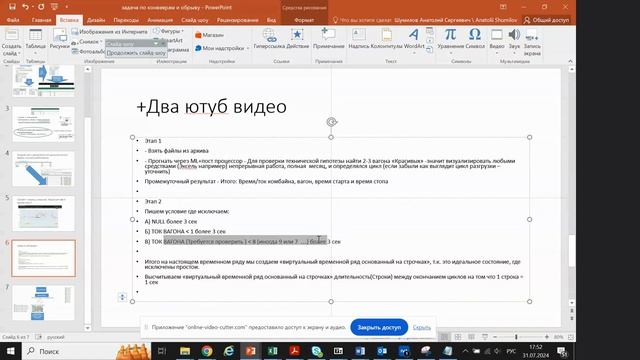Open Chrome from the taskbar
Image resolution: width=640 pixels, height=360 pixels.
click(x=207, y=351)
